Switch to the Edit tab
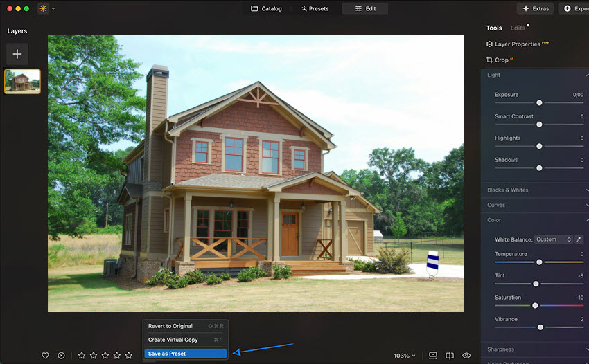This screenshot has height=364, width=589. [365, 8]
